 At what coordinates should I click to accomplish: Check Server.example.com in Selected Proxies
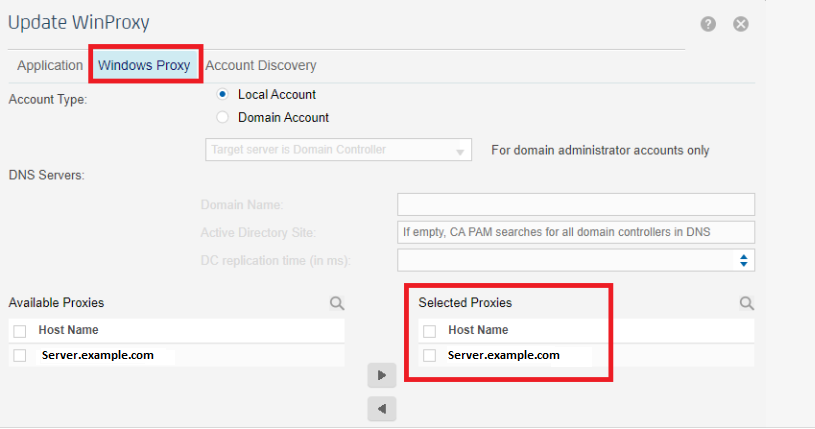429,355
